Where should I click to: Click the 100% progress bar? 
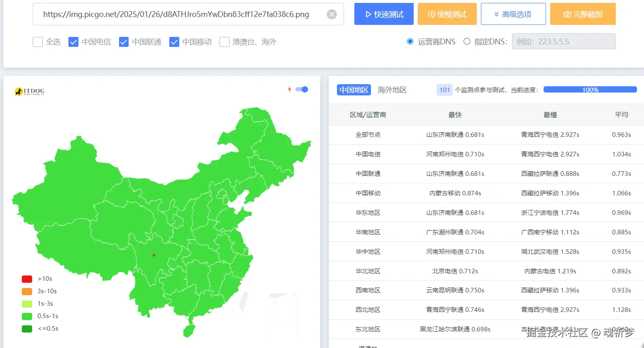click(x=590, y=90)
